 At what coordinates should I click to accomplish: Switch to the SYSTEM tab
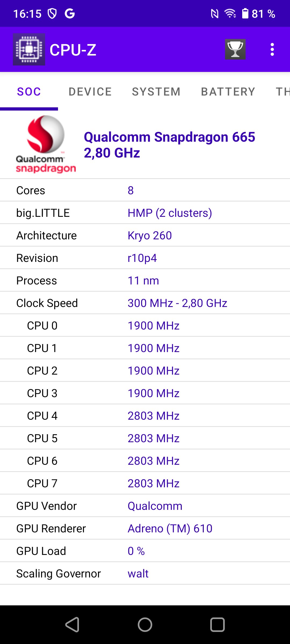(156, 92)
